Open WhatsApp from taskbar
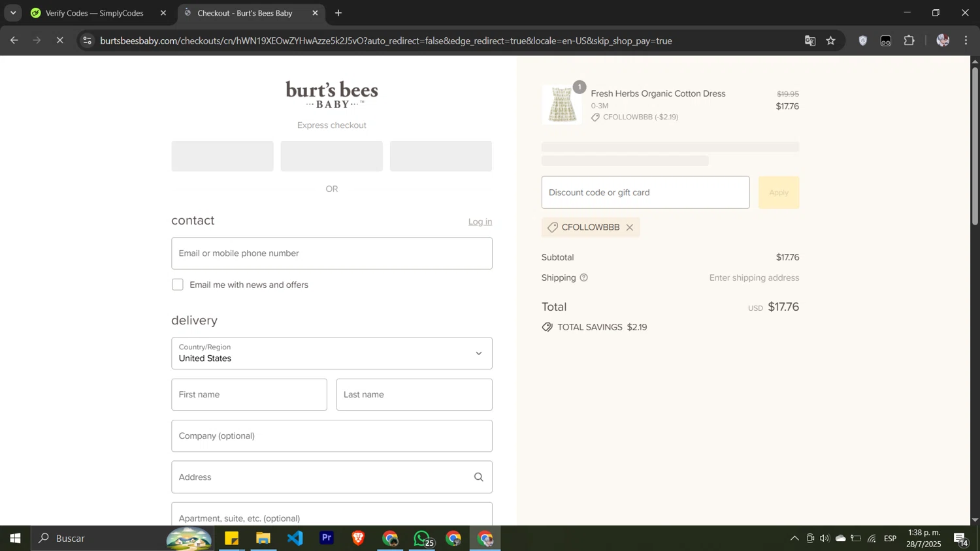This screenshot has height=551, width=980. click(x=422, y=539)
